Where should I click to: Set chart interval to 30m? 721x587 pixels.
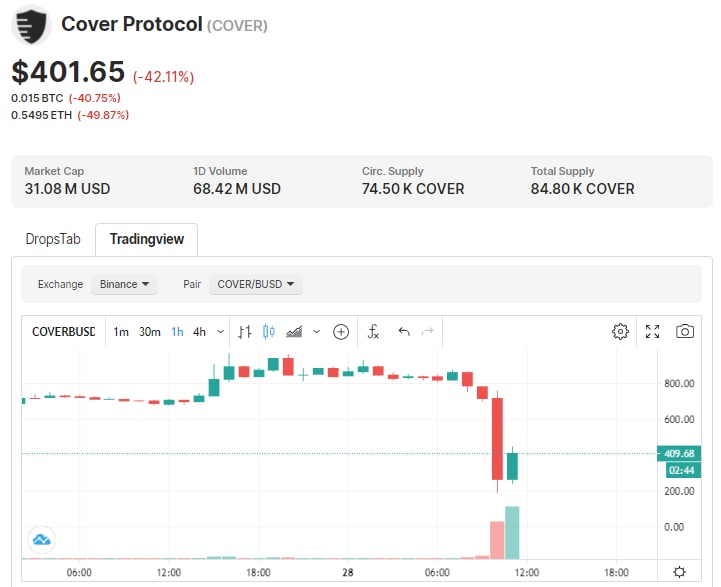click(x=149, y=332)
